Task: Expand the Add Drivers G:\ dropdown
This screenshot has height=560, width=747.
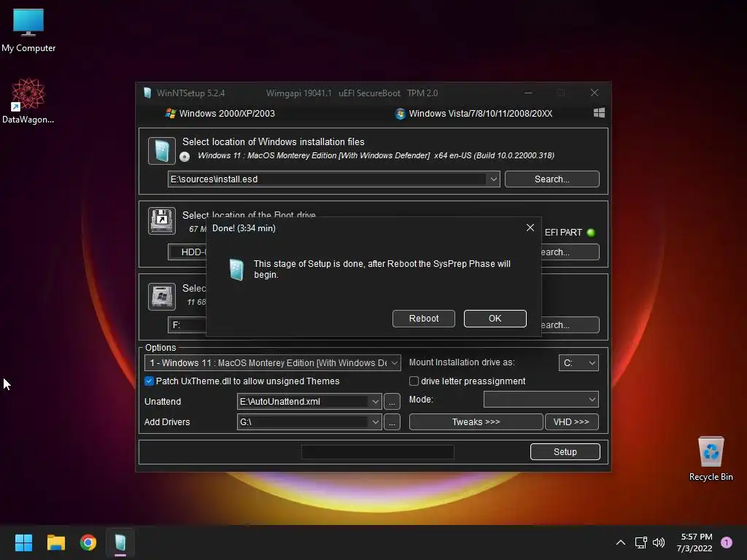Action: pos(376,422)
